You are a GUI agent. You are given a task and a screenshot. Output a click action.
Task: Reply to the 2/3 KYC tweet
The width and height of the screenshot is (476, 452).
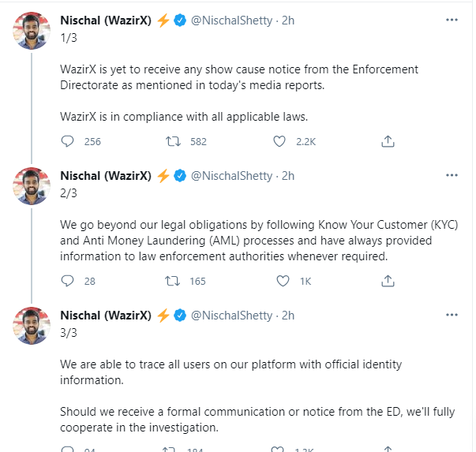click(x=68, y=281)
